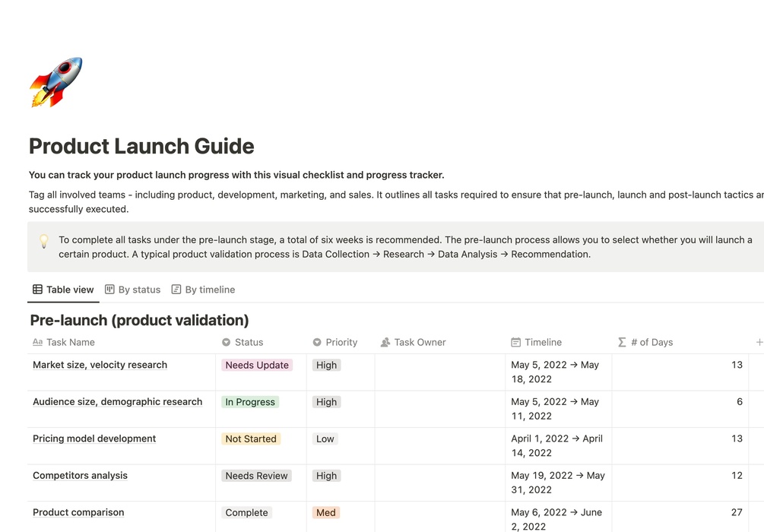The image size is (764, 532).
Task: Click the lightbulb callout icon
Action: 44,241
